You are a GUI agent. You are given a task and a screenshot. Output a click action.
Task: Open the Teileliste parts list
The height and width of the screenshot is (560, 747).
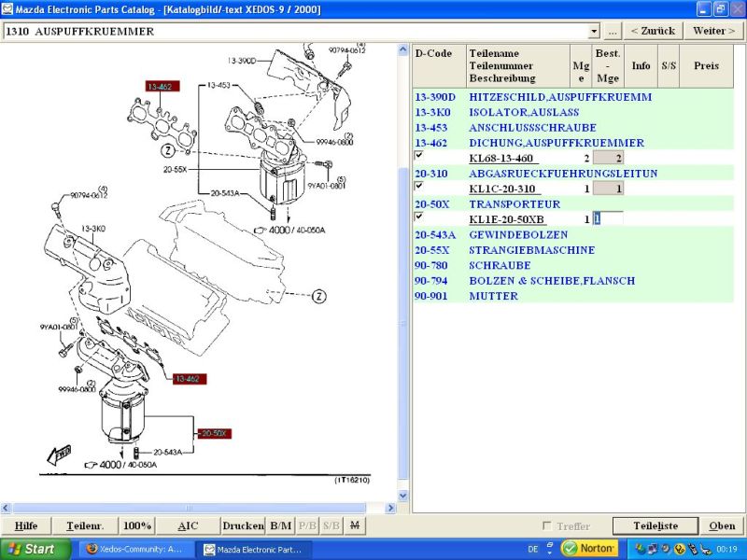[x=655, y=525]
